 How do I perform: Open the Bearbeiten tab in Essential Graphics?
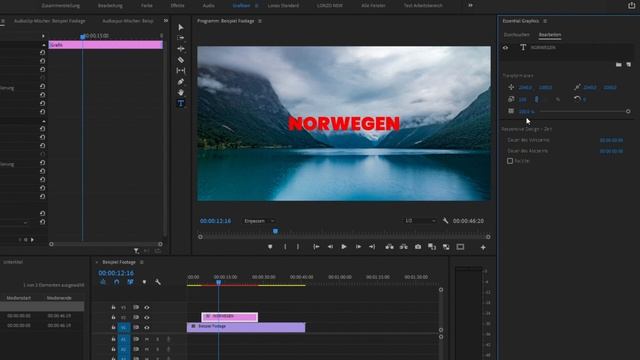(550, 35)
